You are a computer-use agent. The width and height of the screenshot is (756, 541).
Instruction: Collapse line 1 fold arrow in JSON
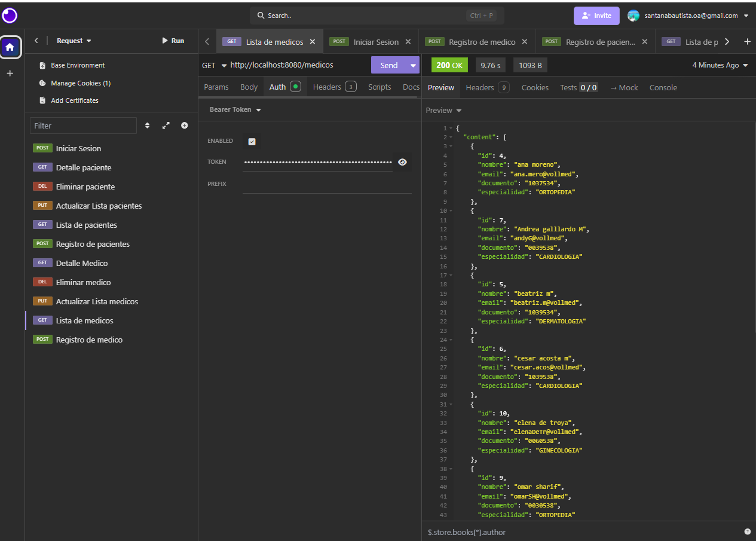coord(451,129)
